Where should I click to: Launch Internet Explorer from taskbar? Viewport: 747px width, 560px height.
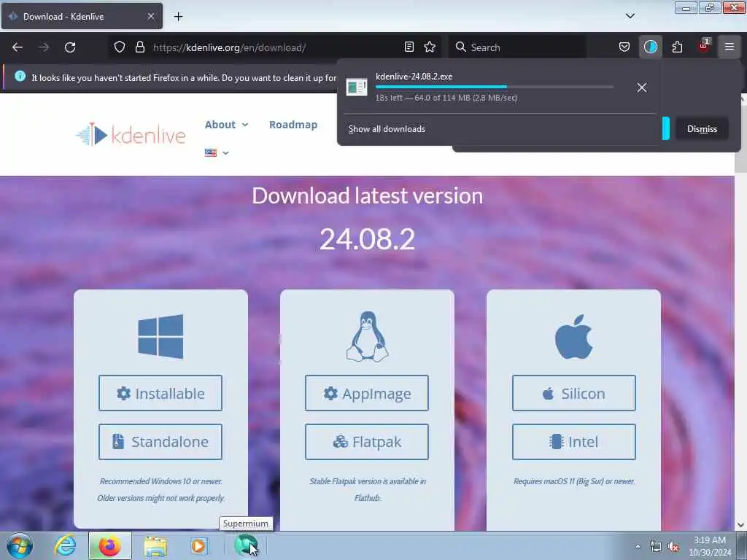click(64, 545)
